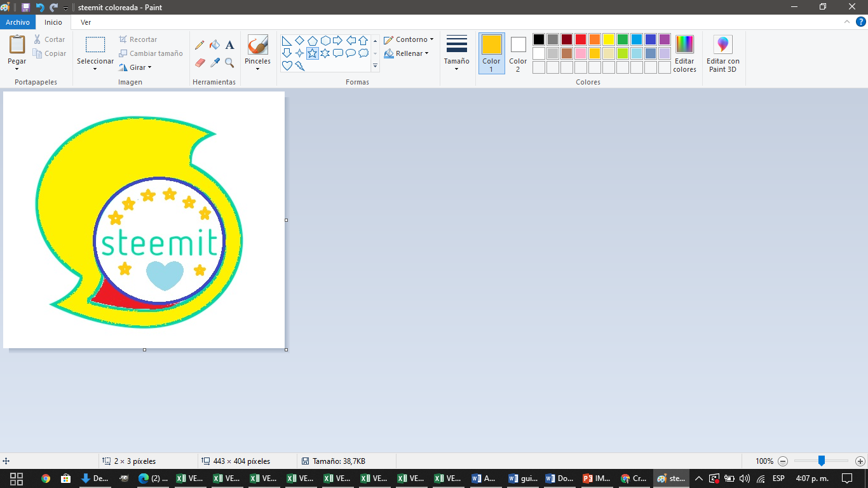
Task: Switch to the Ver tab
Action: tap(86, 22)
